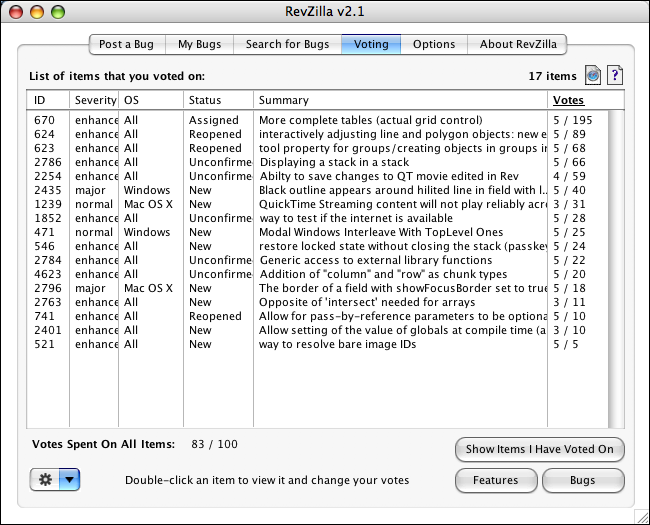Click the '17 items' count label
The height and width of the screenshot is (525, 650).
[552, 76]
